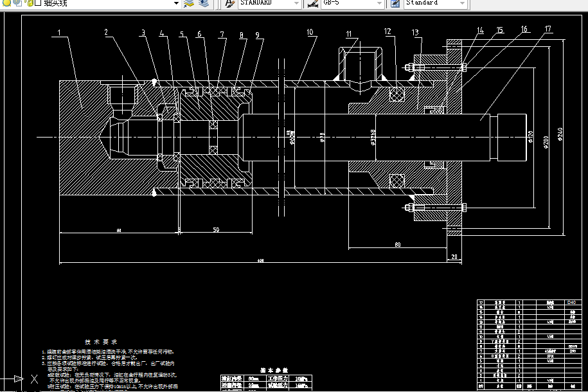Select the 80 length dimension text

(x=398, y=245)
